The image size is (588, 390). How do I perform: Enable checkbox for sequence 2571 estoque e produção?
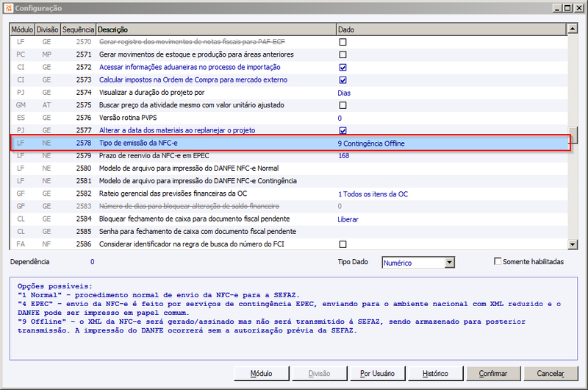[x=343, y=54]
